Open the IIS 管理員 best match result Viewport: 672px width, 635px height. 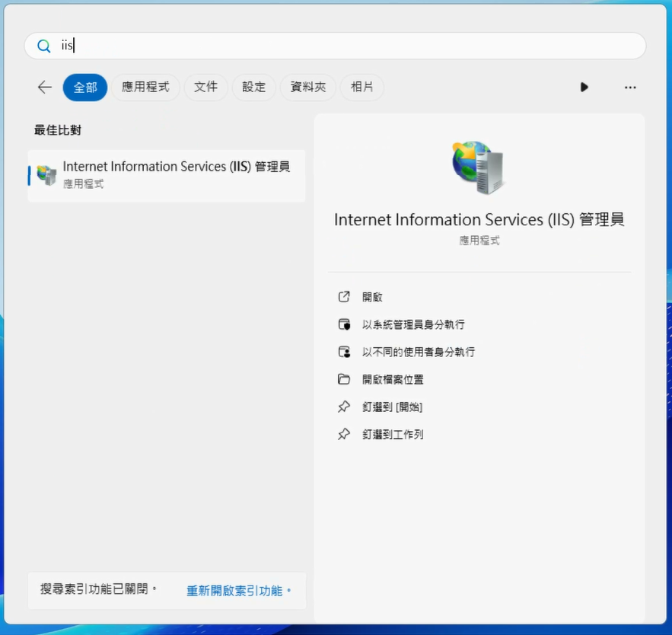pyautogui.click(x=167, y=176)
